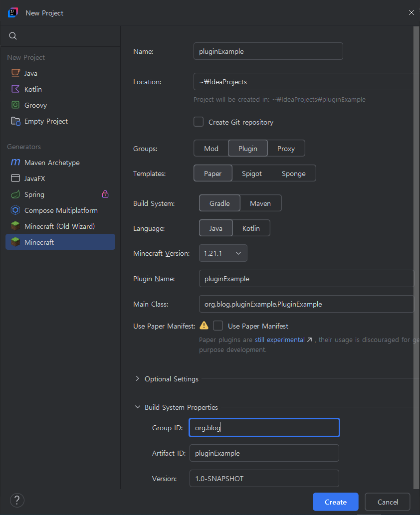Screen dimensions: 420x515
Task: Select the Kotlin project type
Action: pos(60,89)
